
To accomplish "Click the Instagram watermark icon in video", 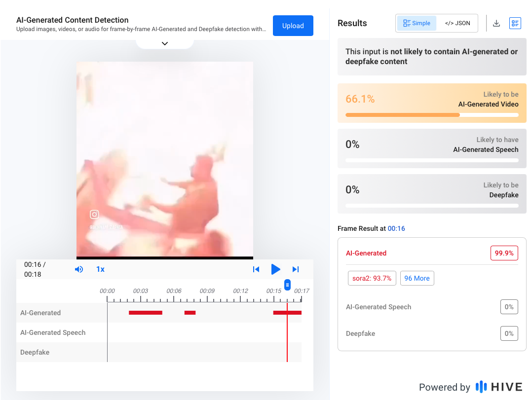I will 94,215.
